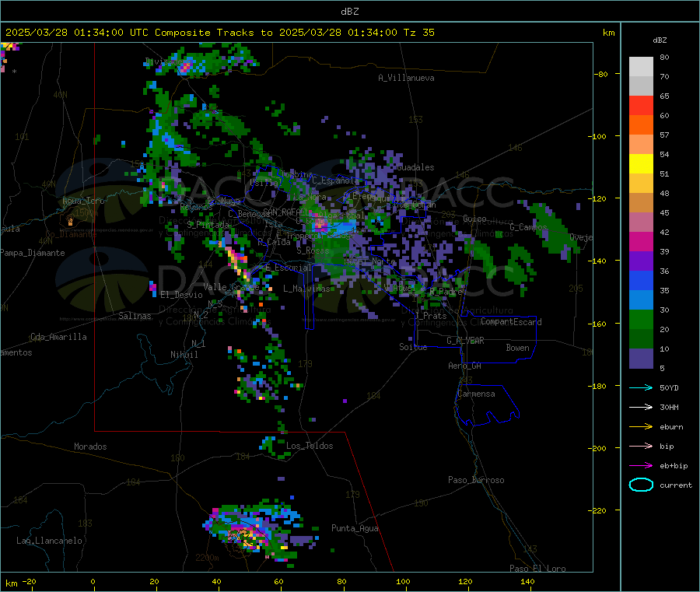
Task: Click the cyan 'current' ellipse legend icon
Action: (641, 485)
